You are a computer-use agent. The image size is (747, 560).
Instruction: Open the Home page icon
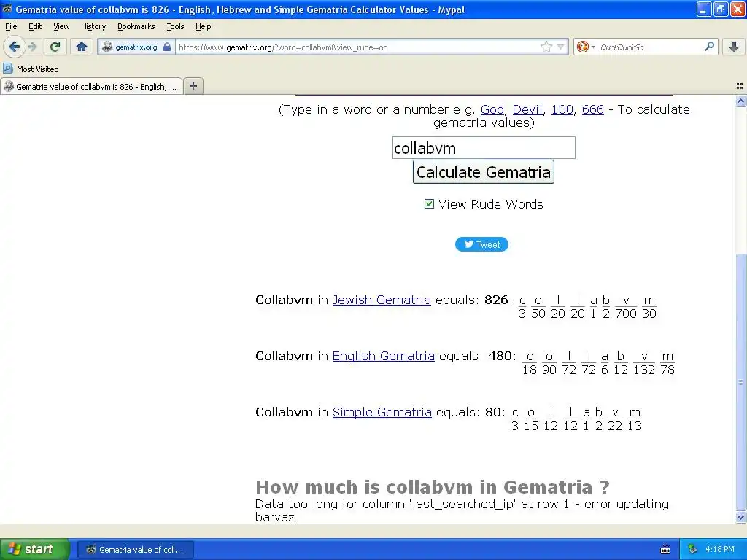[82, 47]
